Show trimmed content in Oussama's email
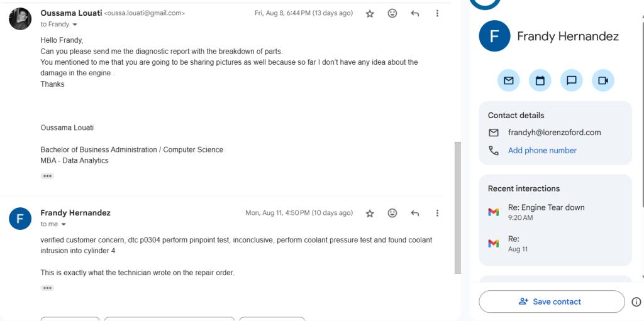Screen dimensions: 644x321 click(x=47, y=176)
